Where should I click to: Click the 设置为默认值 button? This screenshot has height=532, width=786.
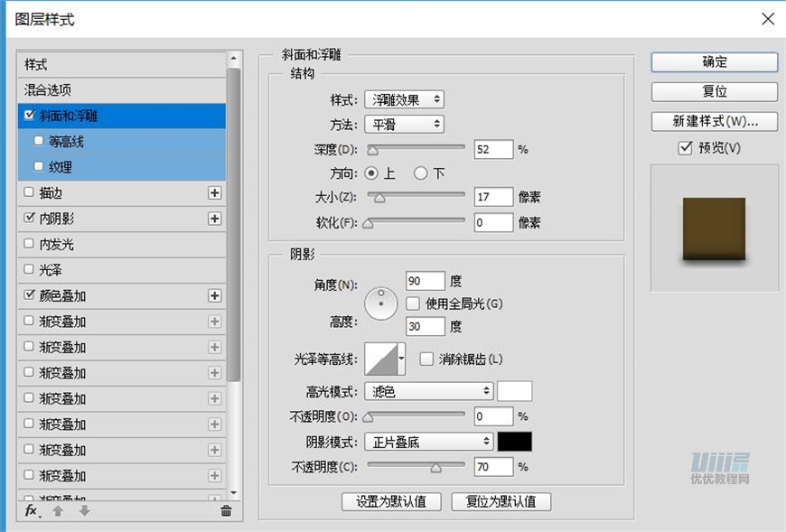click(391, 501)
